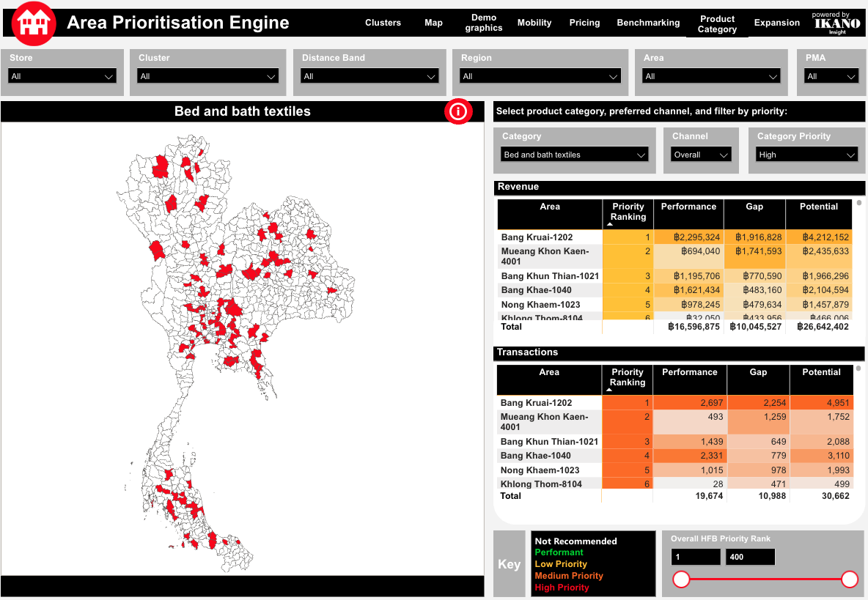Go to the Mobility tab
The width and height of the screenshot is (868, 600).
tap(534, 23)
